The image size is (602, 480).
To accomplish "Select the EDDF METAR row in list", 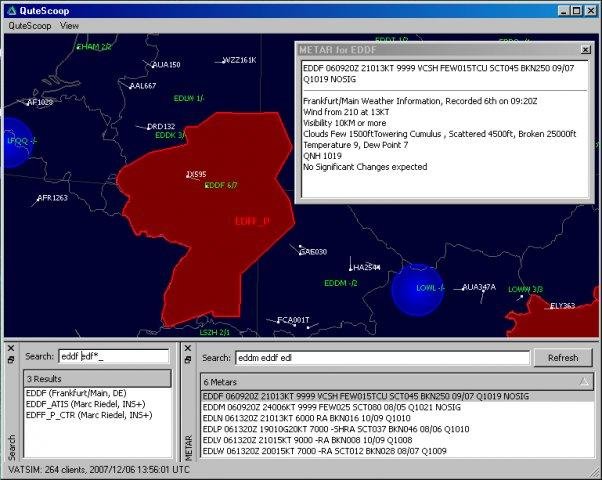I will pos(397,396).
